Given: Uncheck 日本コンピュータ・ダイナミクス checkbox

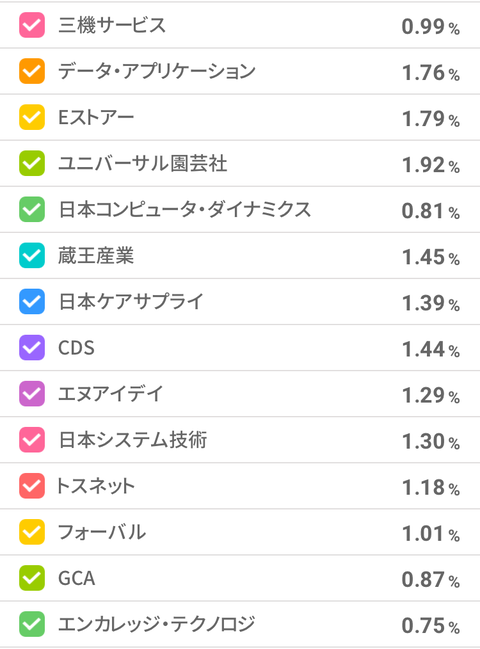Looking at the screenshot, I should click(x=32, y=209).
